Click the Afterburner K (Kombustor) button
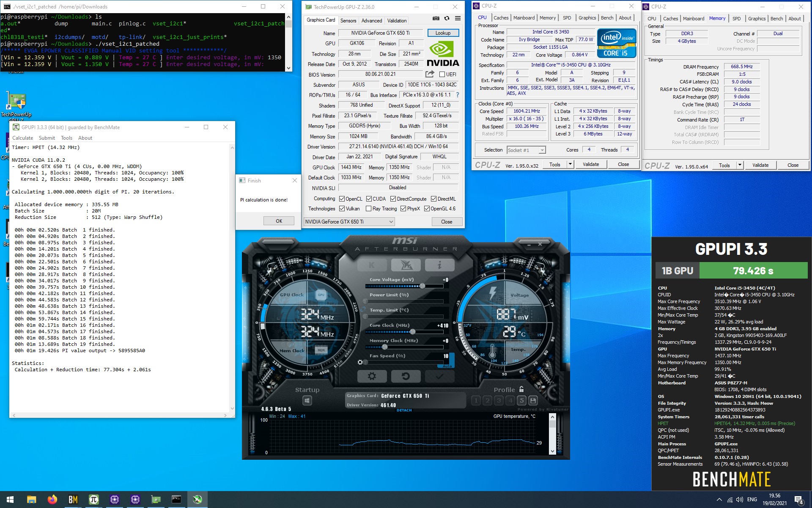Screen dimensions: 812x508 pyautogui.click(x=372, y=265)
